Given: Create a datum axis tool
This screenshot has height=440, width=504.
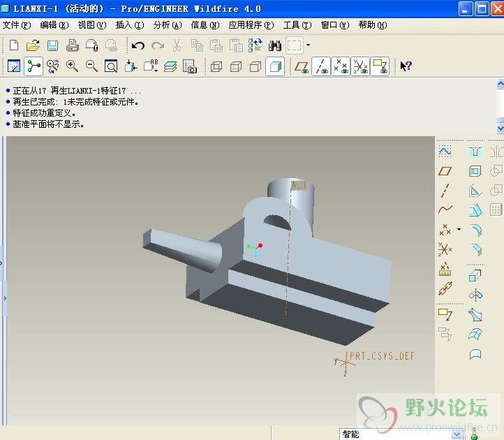Looking at the screenshot, I should click(x=445, y=191).
